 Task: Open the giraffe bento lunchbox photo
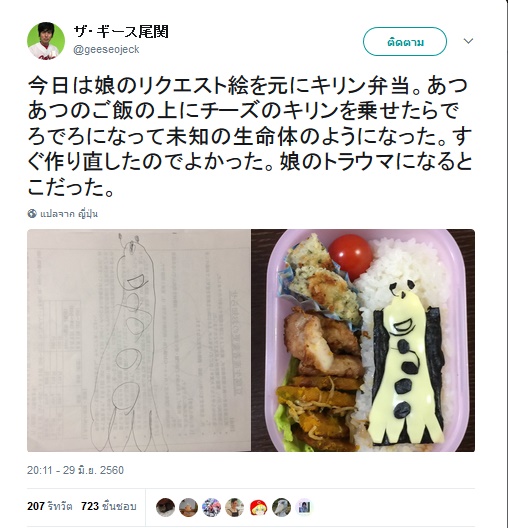(363, 340)
